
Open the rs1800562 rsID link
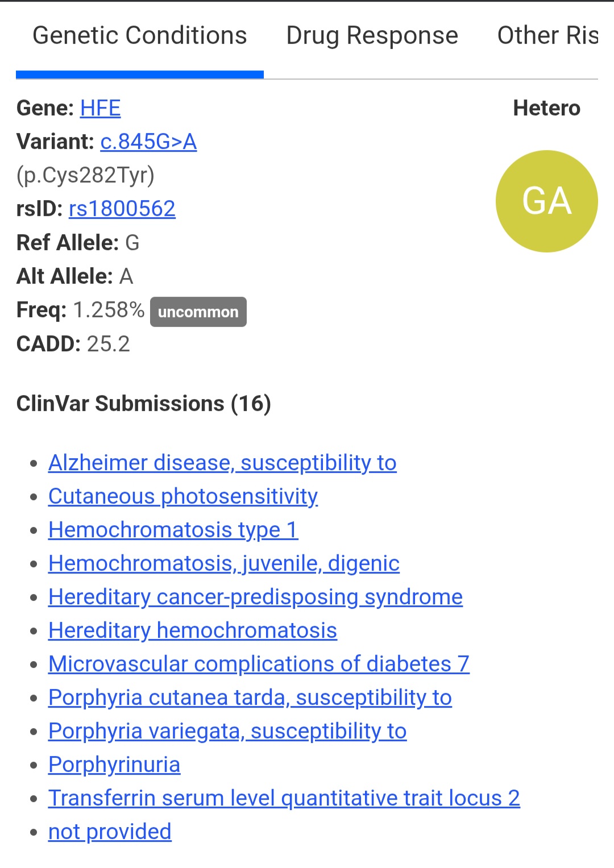tap(122, 209)
